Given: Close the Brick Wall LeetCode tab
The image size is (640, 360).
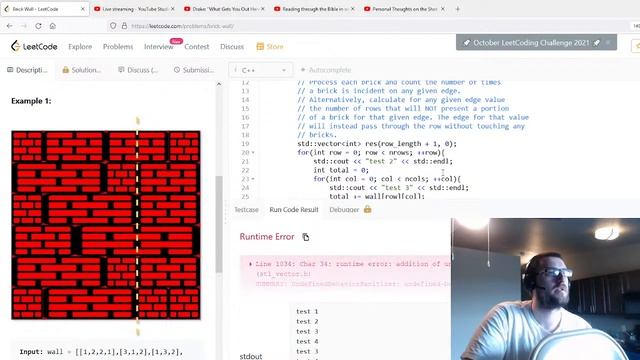Looking at the screenshot, I should [83, 9].
